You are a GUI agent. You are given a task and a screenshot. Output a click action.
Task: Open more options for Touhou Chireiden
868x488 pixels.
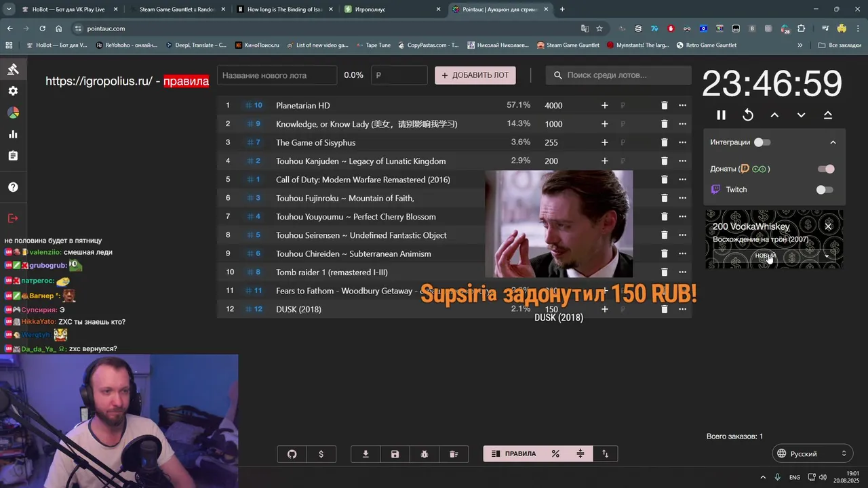683,253
